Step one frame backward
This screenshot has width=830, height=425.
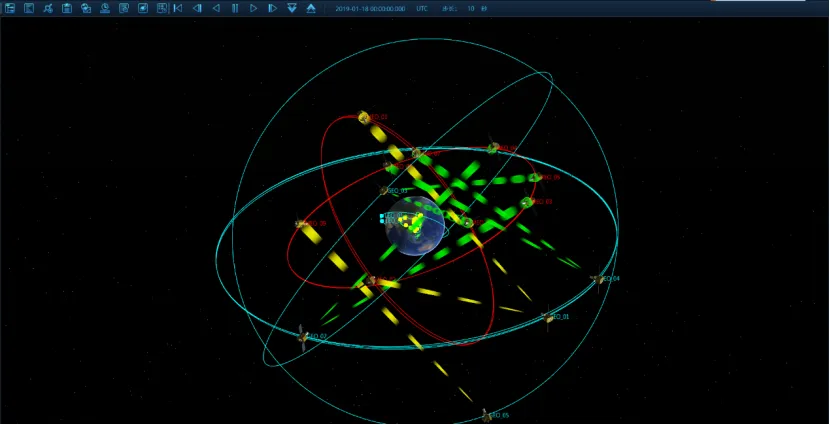(197, 8)
